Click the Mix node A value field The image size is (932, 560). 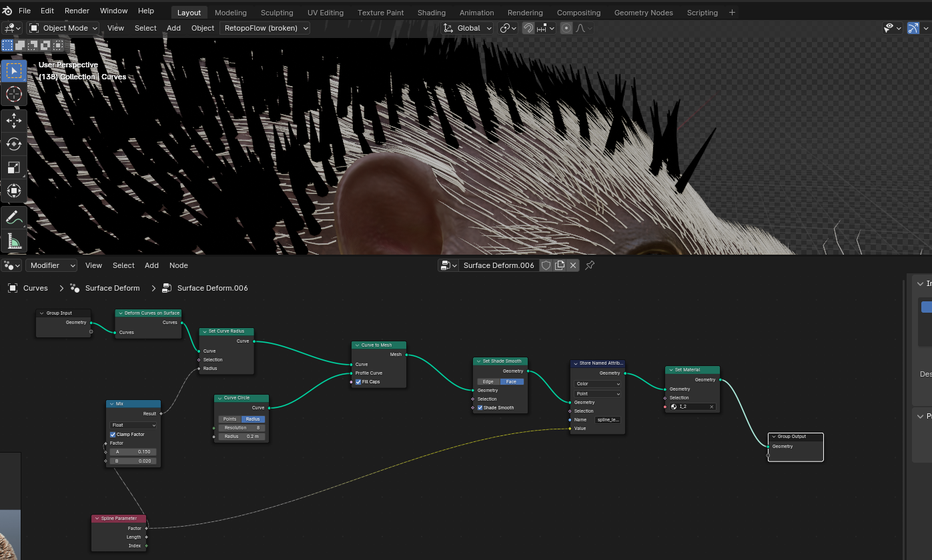click(x=133, y=452)
